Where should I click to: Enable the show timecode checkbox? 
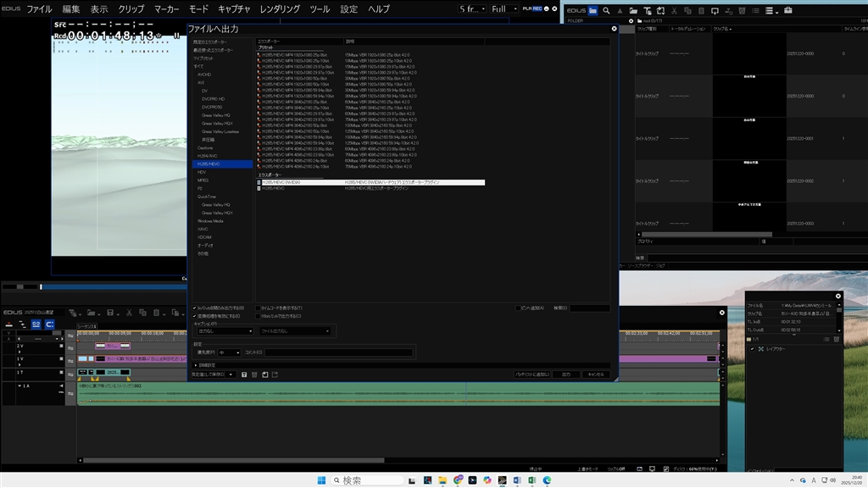(258, 308)
